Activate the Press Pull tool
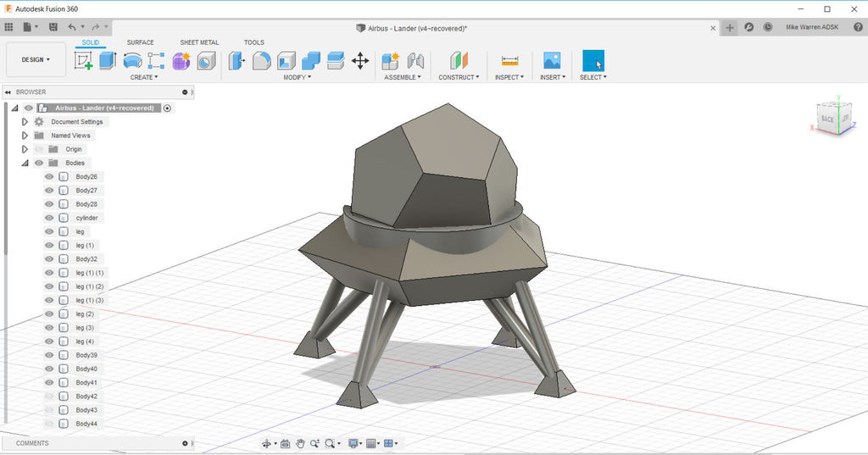The image size is (868, 455). tap(236, 60)
